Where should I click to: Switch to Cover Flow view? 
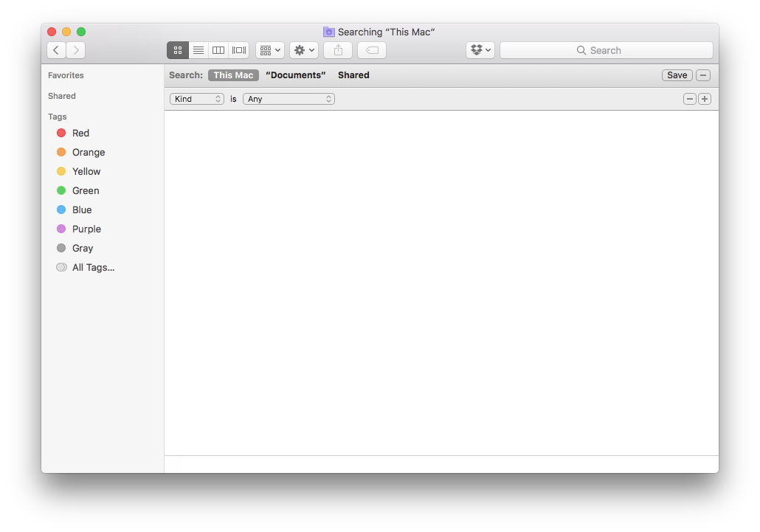point(238,50)
